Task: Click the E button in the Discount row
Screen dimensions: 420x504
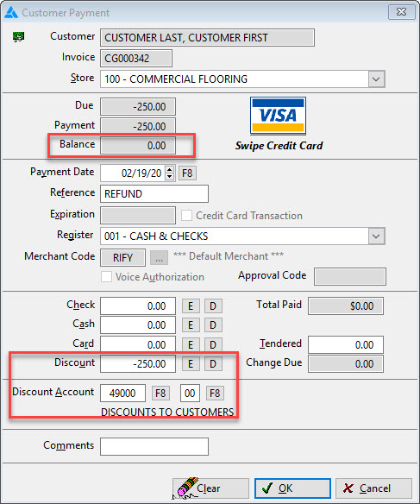Action: click(x=191, y=364)
